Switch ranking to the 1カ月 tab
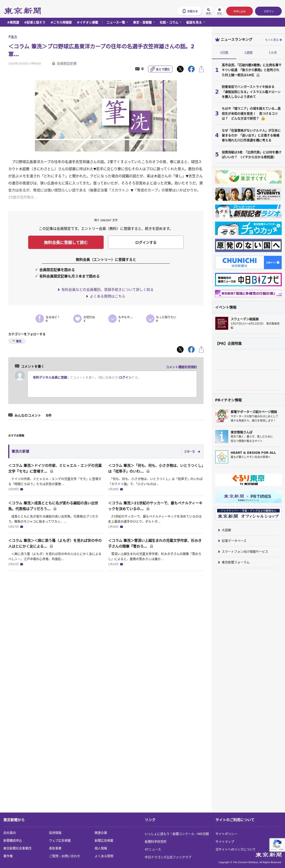 coord(273,53)
